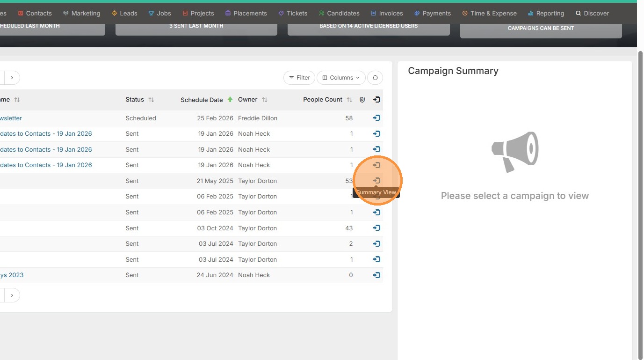The width and height of the screenshot is (644, 360).
Task: Click the Filter button
Action: click(x=299, y=78)
